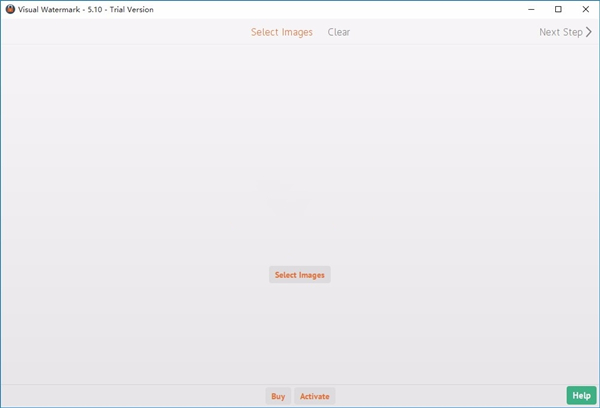Close the Visual Watermark window
The width and height of the screenshot is (600, 408).
[x=585, y=9]
